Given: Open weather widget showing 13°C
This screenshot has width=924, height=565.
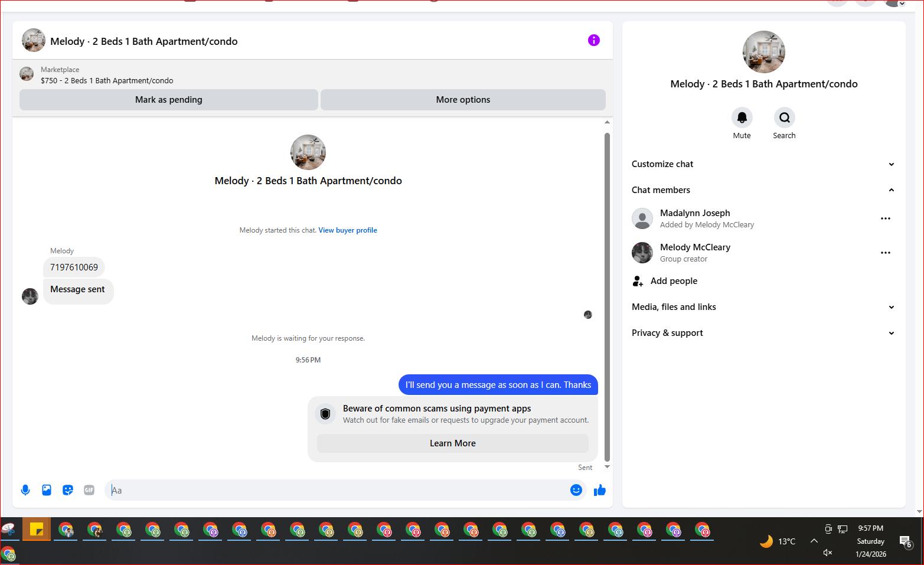Looking at the screenshot, I should pyautogui.click(x=778, y=541).
